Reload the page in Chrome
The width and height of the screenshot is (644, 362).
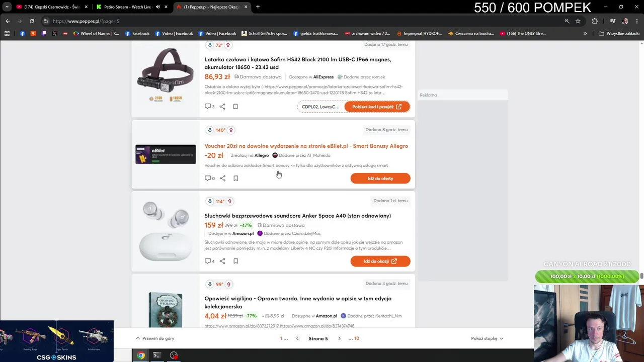32,21
